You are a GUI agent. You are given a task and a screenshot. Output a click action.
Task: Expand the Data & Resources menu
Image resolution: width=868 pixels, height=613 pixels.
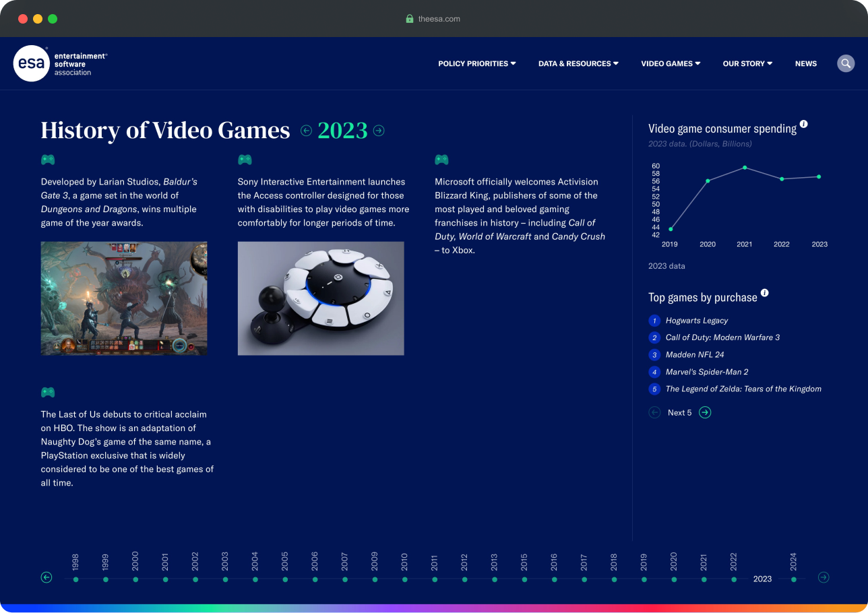click(x=578, y=63)
